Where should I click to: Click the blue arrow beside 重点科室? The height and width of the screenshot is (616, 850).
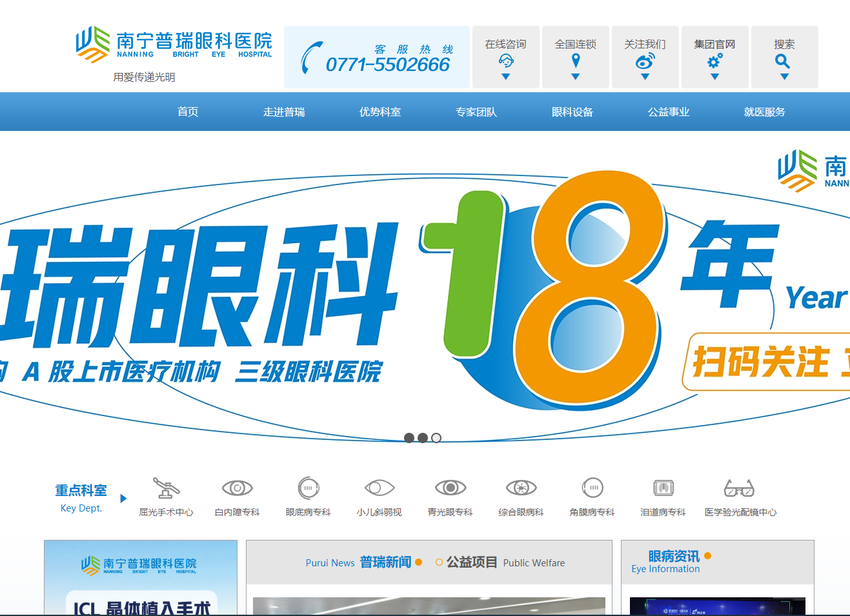(123, 499)
